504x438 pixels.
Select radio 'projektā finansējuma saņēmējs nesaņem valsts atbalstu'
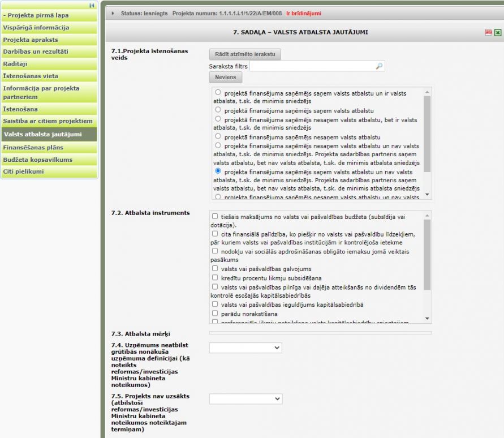[218, 136]
